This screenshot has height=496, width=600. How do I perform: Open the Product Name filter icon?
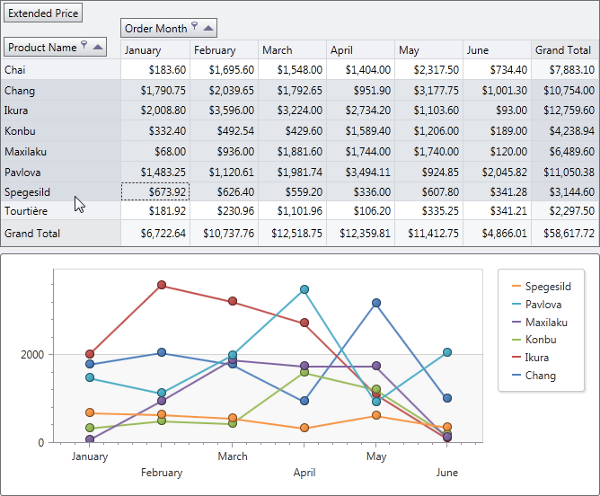85,46
